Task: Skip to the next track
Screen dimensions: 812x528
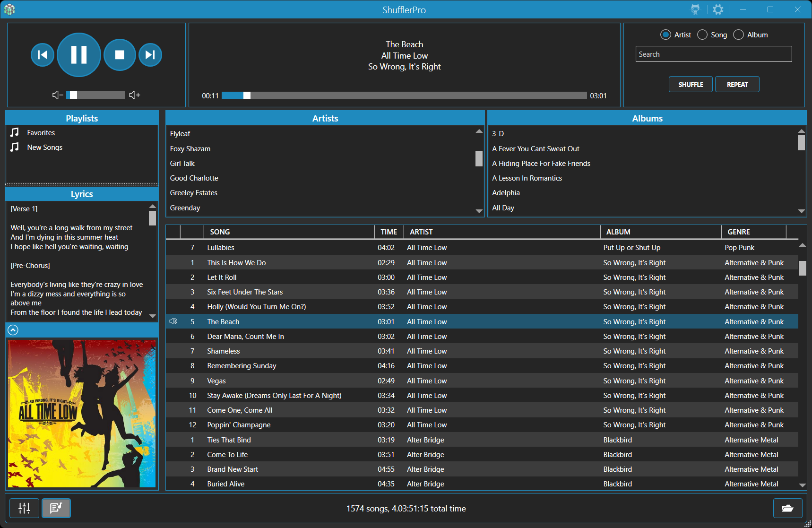Action: tap(150, 55)
